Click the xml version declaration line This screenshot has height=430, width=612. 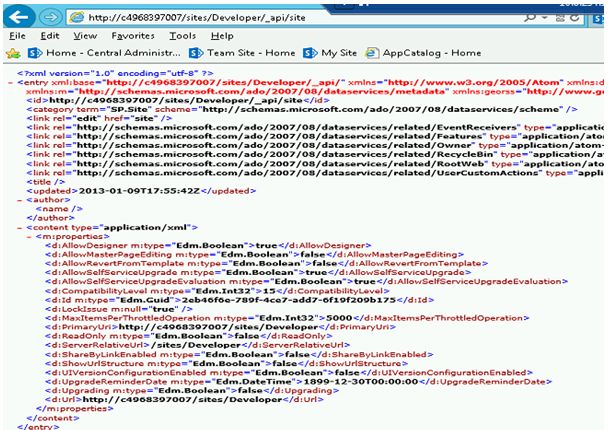[115, 73]
